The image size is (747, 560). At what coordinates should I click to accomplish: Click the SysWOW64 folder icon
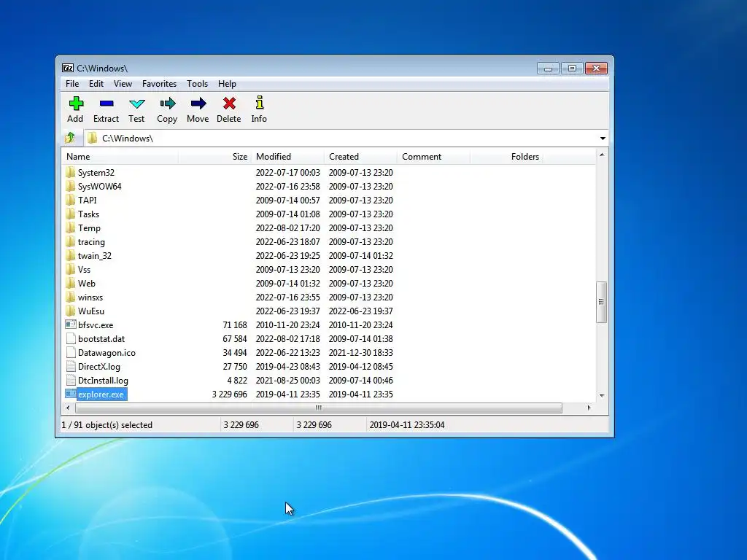tap(71, 186)
